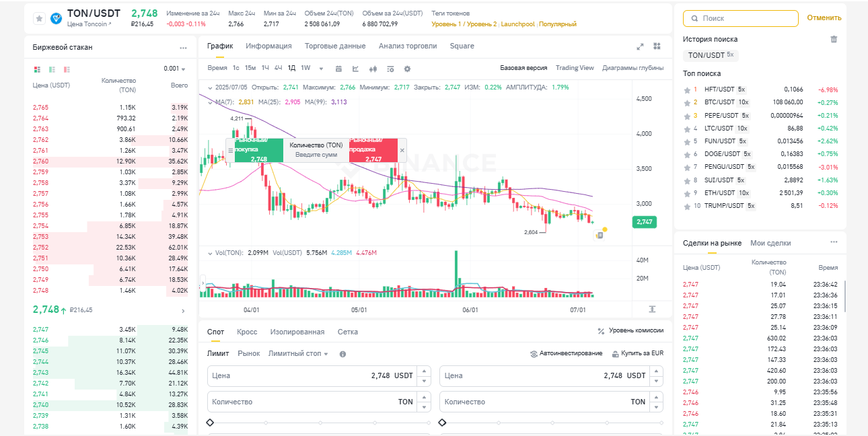Open the Square tab
Image resolution: width=868 pixels, height=436 pixels.
click(462, 46)
